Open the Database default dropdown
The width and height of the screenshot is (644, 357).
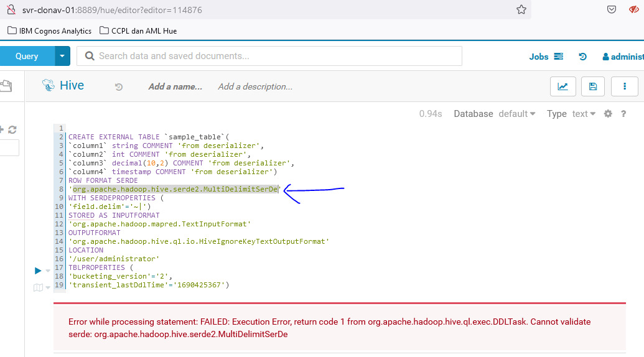[x=516, y=114]
